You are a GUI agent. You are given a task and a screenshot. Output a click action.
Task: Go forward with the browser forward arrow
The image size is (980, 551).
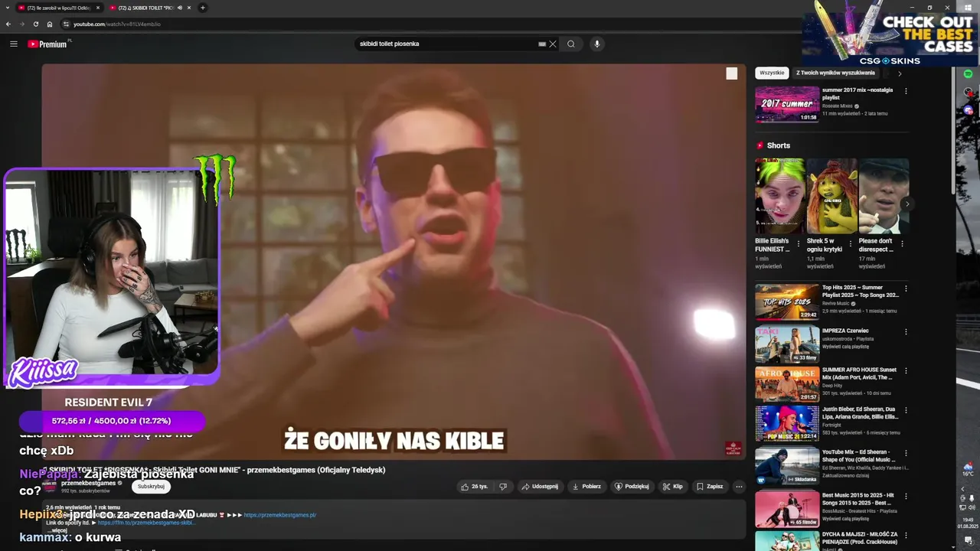click(21, 24)
